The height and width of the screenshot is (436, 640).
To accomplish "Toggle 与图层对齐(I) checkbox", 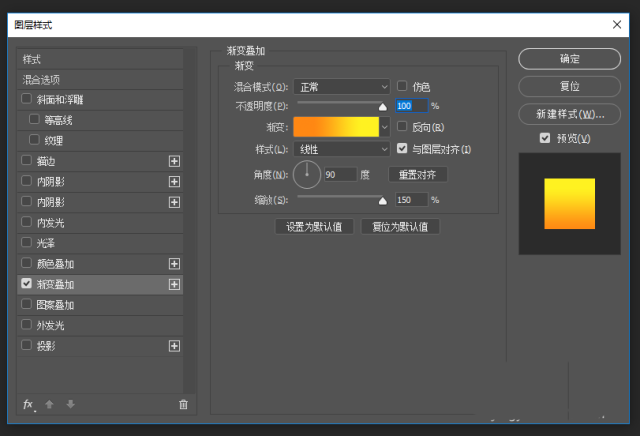I will point(402,148).
